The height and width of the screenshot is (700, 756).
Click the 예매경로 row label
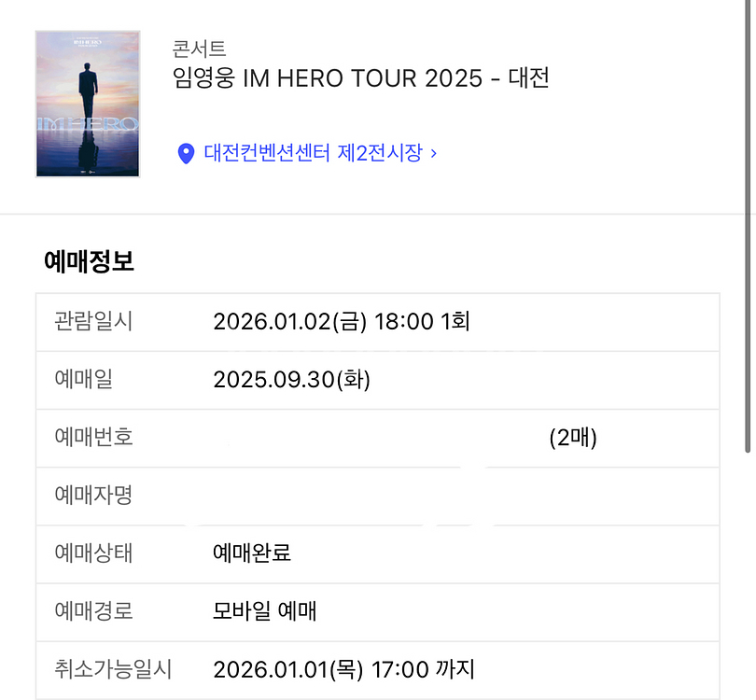tap(93, 611)
